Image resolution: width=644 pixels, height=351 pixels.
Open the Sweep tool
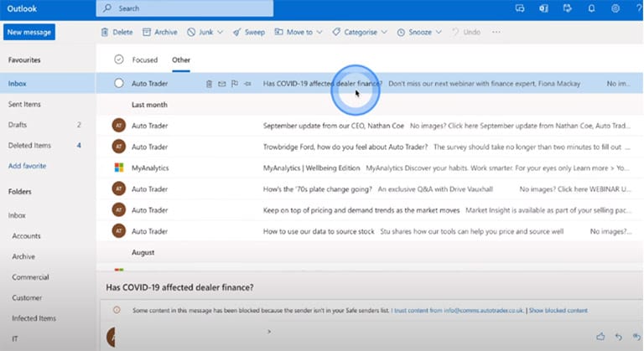pos(249,32)
